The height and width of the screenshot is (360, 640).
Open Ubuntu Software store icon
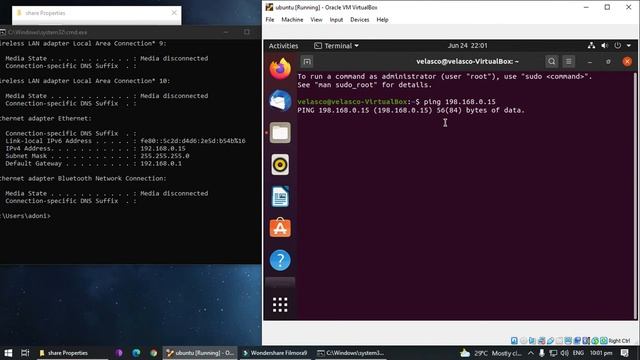click(280, 228)
